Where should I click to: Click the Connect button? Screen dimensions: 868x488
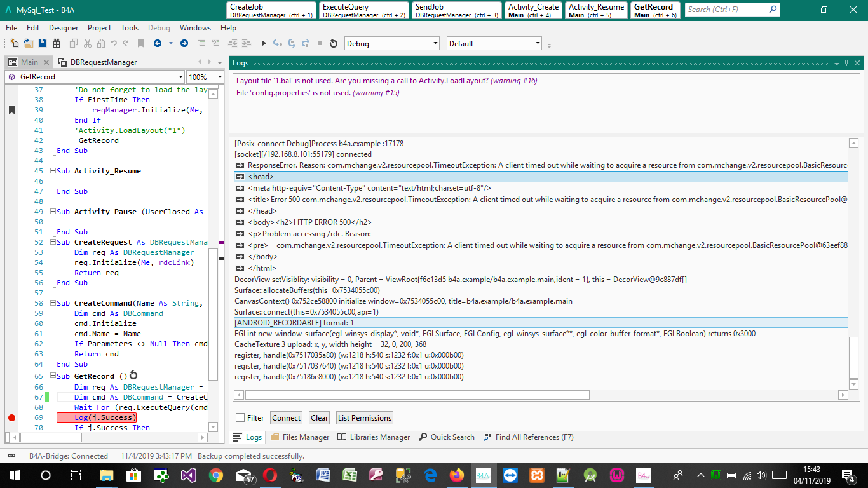click(287, 417)
